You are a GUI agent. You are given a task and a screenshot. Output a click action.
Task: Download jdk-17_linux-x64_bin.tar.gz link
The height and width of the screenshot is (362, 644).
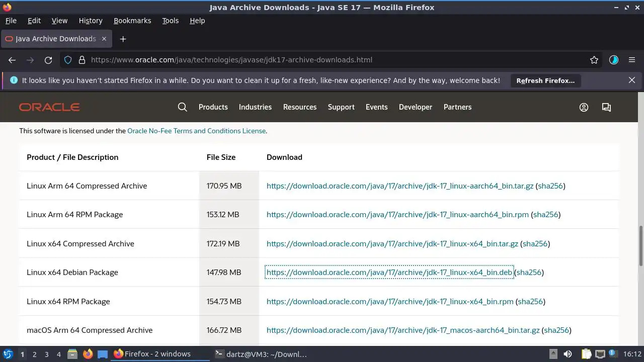tap(392, 244)
